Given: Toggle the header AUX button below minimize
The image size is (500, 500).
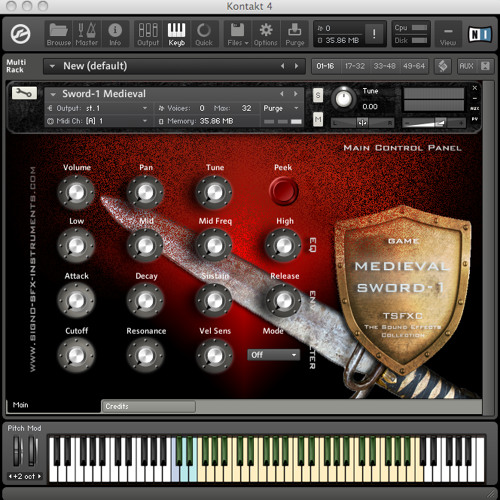Looking at the screenshot, I should tap(475, 109).
